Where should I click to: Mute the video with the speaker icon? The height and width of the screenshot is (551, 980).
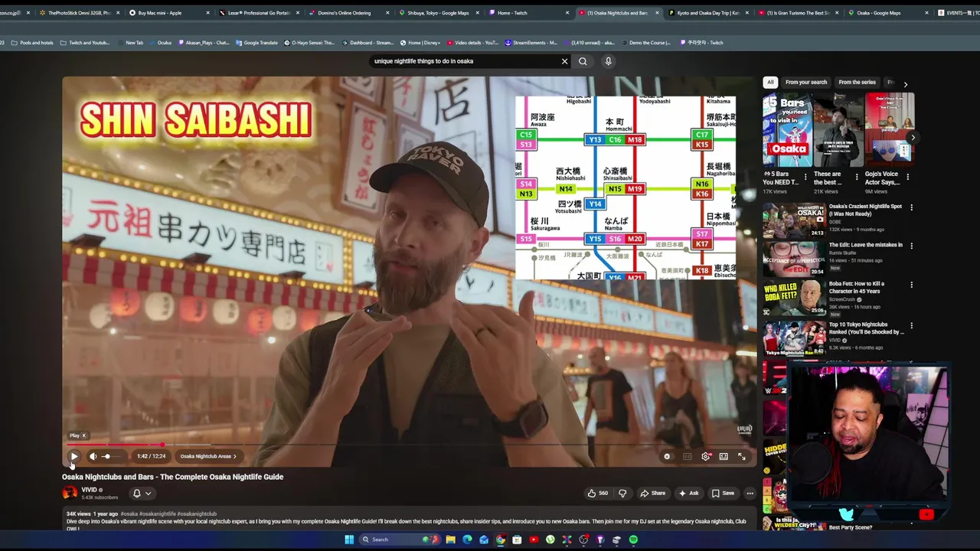93,456
